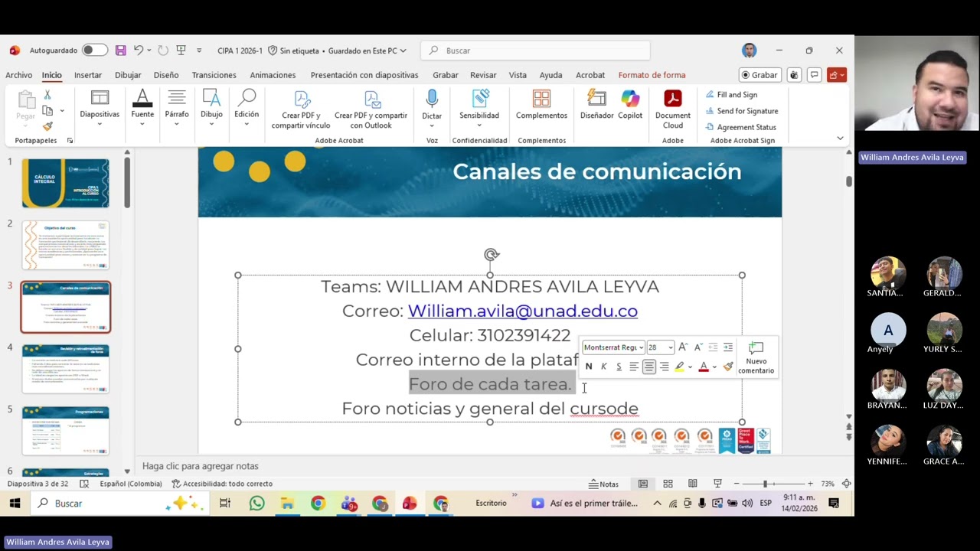Expand the Diapositivas group

(100, 109)
